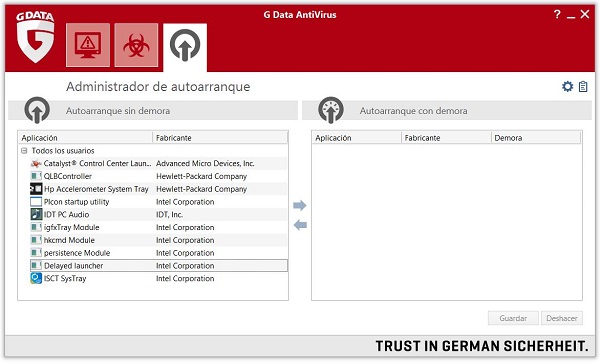
Task: Select the Autostart Manager tab
Action: (185, 47)
